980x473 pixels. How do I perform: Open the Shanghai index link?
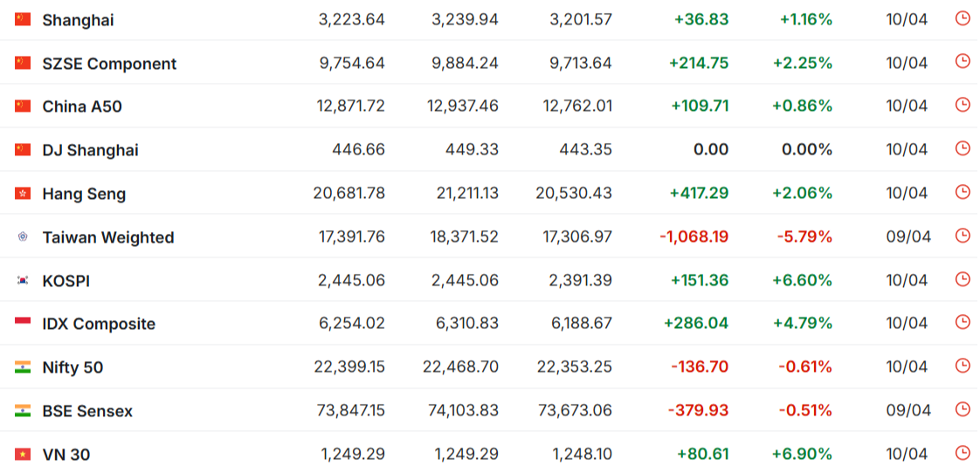(78, 20)
